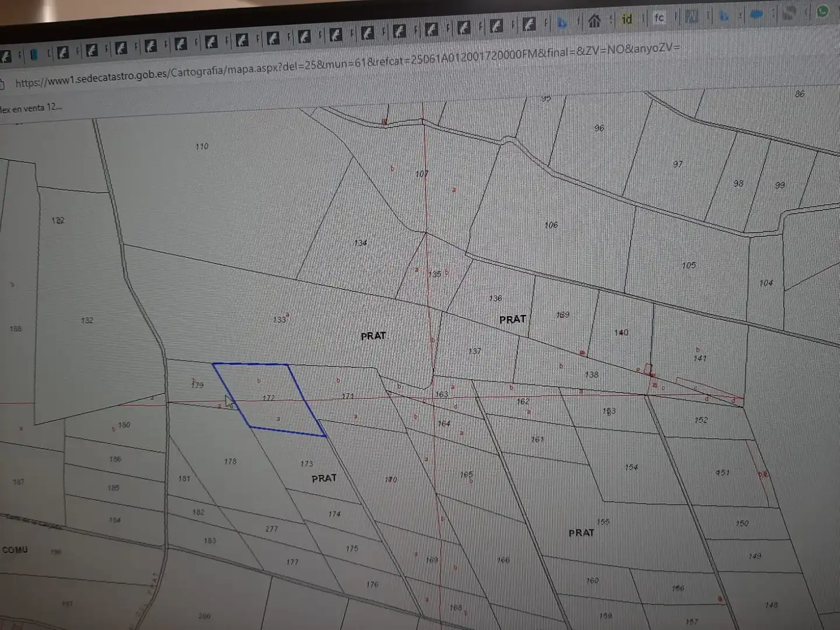The image size is (840, 630).
Task: Open the "lex en venta 12..." bookmark
Action: click(x=31, y=108)
